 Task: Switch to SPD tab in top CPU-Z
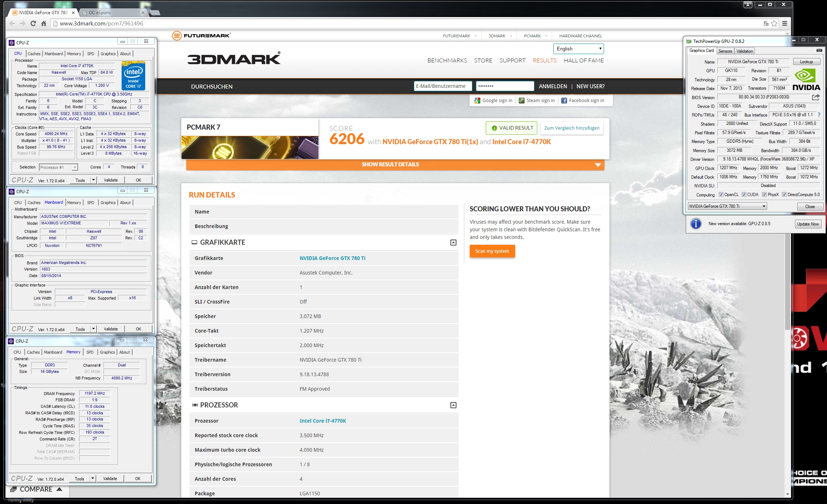(x=91, y=54)
